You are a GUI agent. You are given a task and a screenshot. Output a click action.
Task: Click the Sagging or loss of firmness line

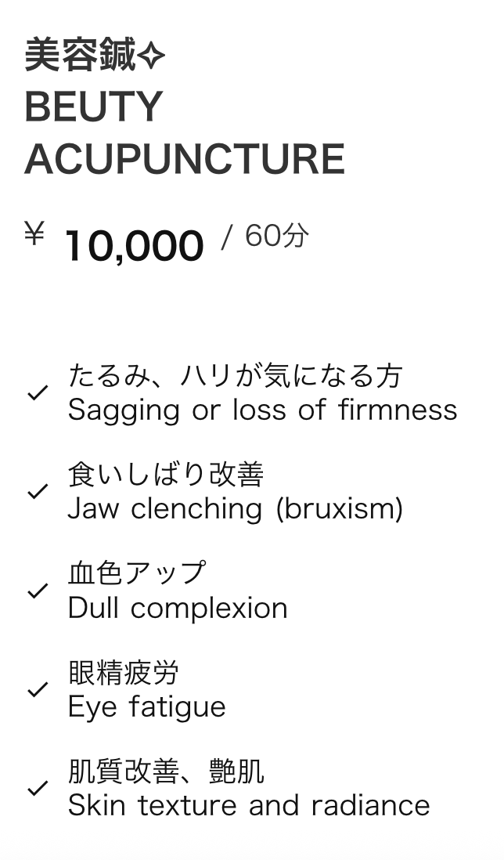click(262, 410)
